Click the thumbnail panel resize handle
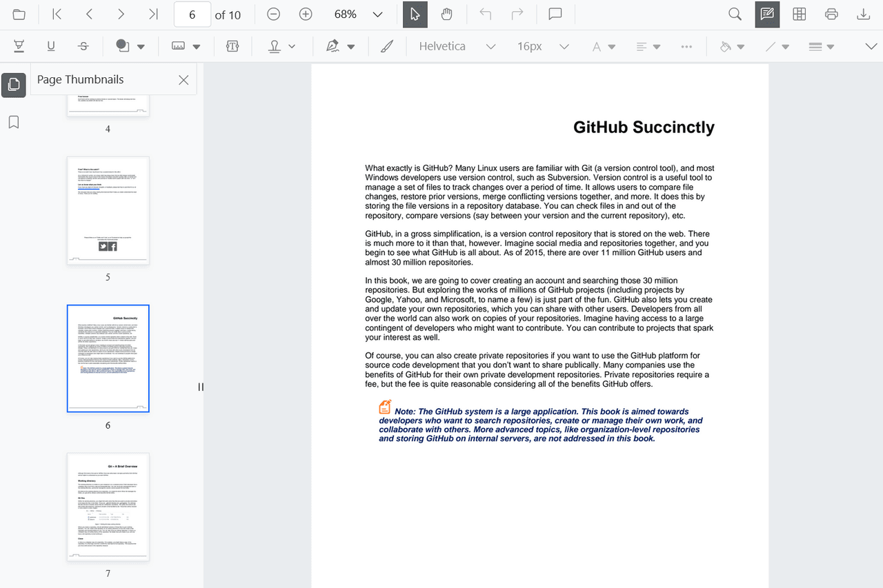Image resolution: width=883 pixels, height=588 pixels. point(201,387)
